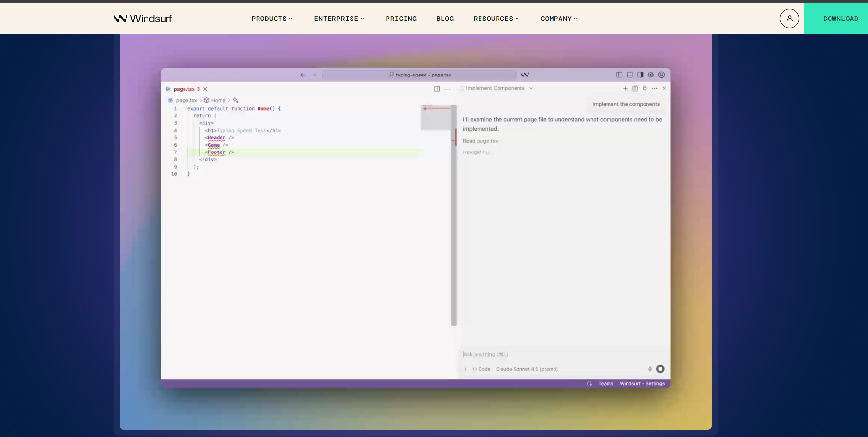Viewport: 868px width, 437px height.
Task: Click the code minimap thumbnail
Action: pyautogui.click(x=436, y=117)
